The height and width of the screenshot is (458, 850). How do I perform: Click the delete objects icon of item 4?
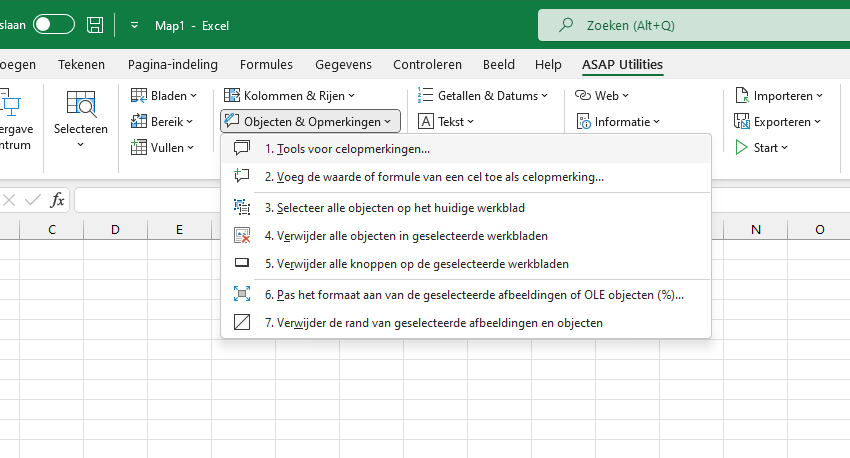click(x=242, y=235)
